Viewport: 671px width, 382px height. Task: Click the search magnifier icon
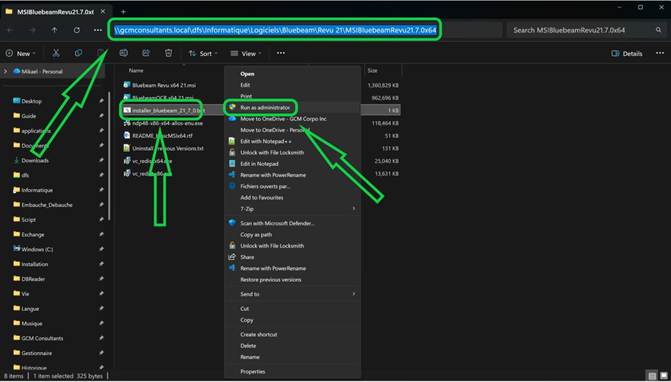[x=658, y=30]
